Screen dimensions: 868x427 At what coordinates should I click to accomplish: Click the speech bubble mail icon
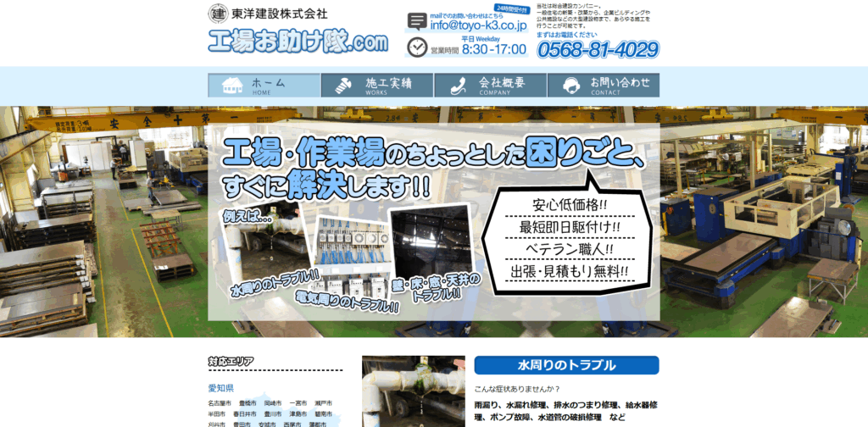(416, 22)
